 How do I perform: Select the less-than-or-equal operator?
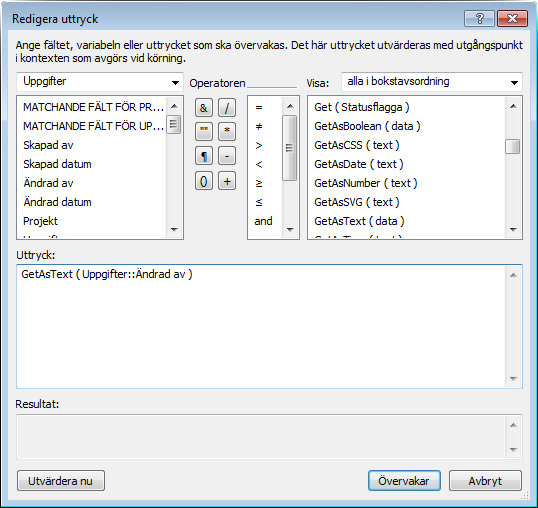tap(265, 202)
